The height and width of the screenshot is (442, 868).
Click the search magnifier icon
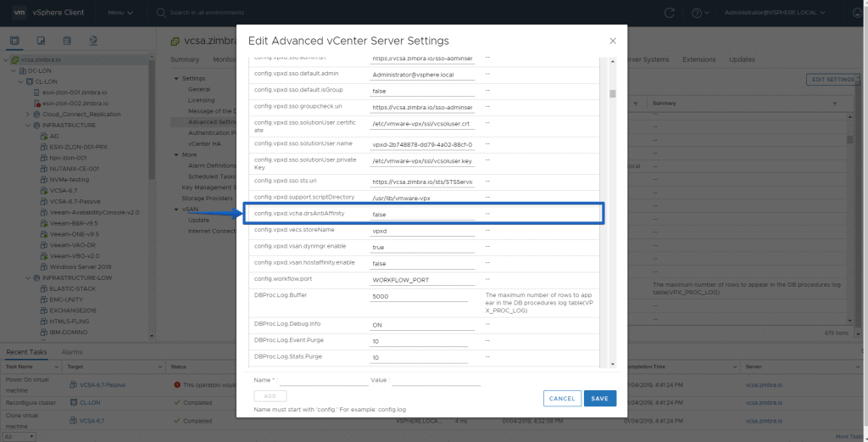coord(161,13)
